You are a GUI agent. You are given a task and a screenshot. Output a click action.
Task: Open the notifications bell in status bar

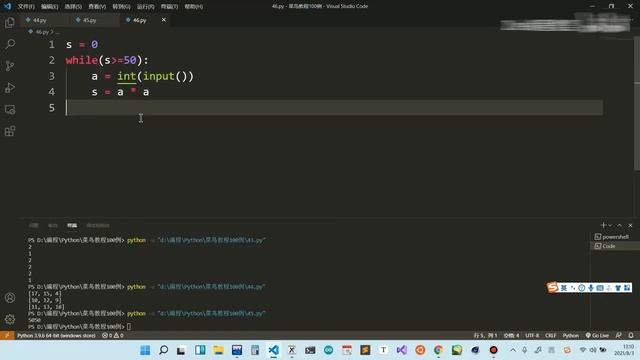click(631, 336)
